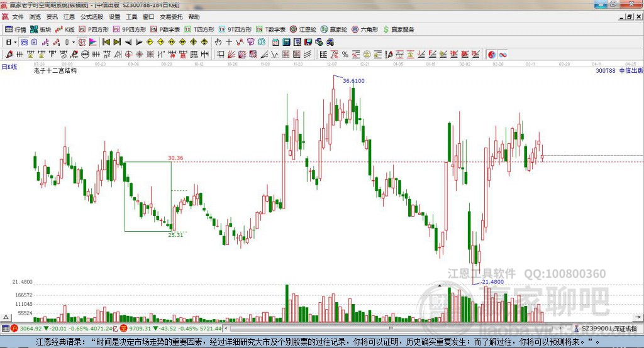
Task: Click the 21.4800 low price label near the chart bottom
Action: [493, 282]
